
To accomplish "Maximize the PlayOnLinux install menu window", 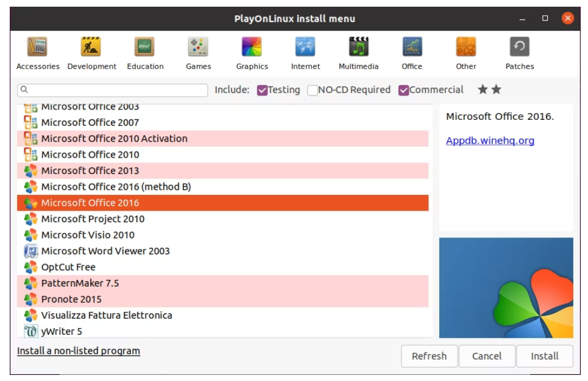I will tap(545, 18).
